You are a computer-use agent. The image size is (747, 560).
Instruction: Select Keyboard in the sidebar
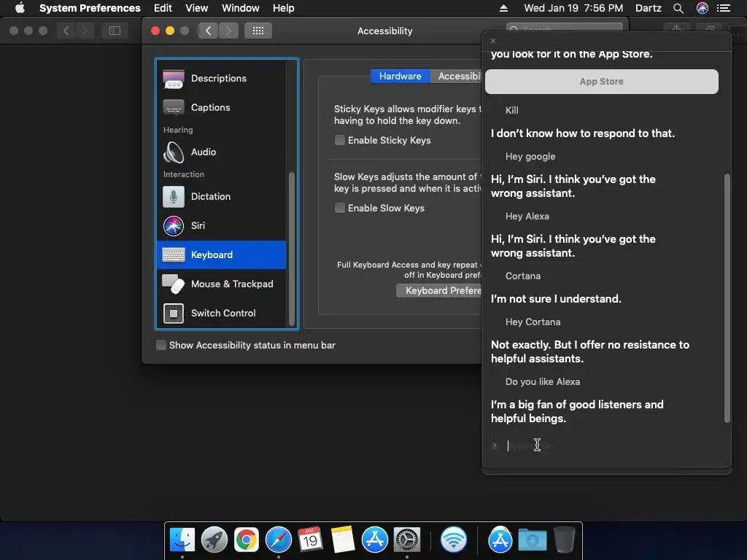[222, 254]
